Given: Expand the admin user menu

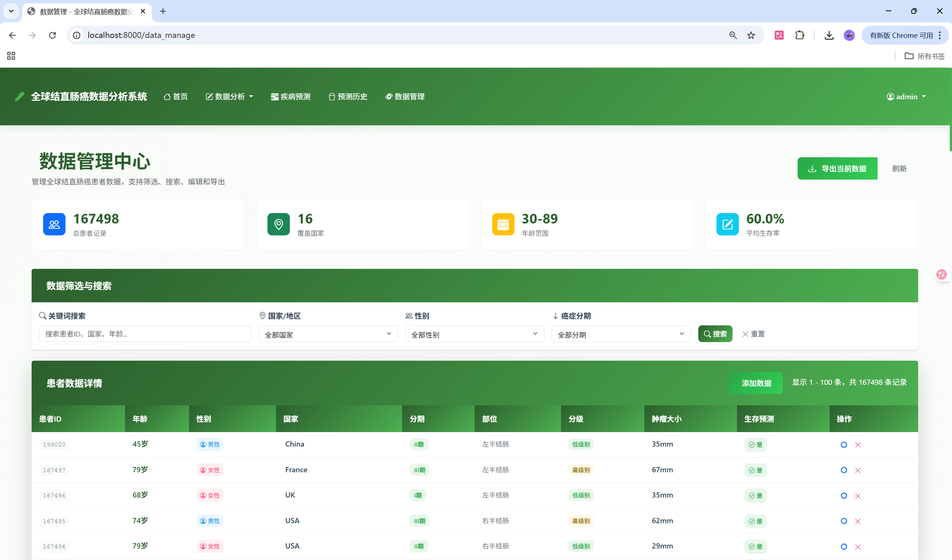Looking at the screenshot, I should point(906,97).
